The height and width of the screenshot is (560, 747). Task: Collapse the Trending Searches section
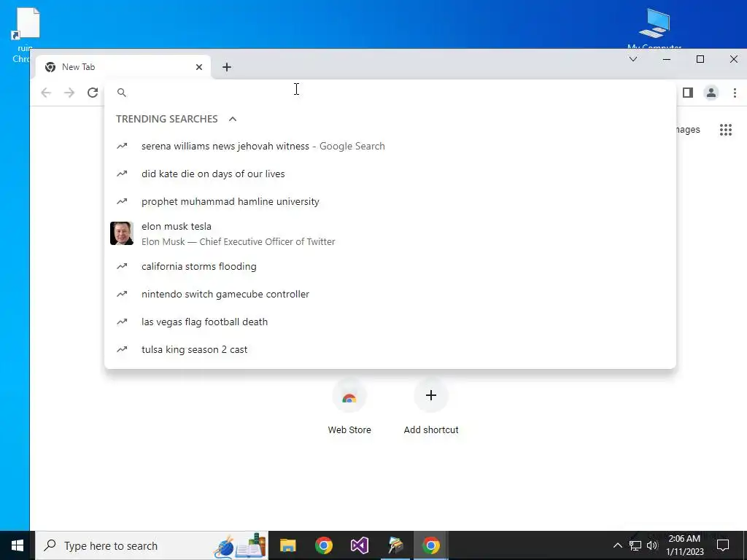click(233, 119)
